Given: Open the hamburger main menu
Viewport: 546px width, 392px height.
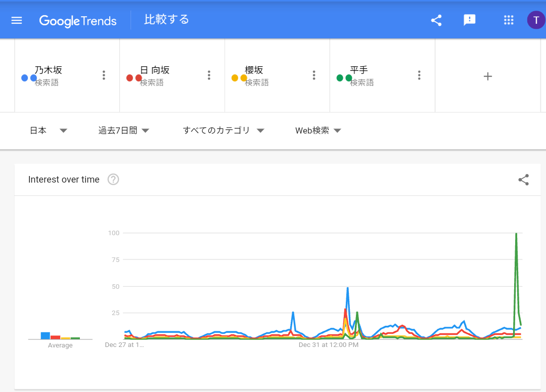Looking at the screenshot, I should (17, 20).
